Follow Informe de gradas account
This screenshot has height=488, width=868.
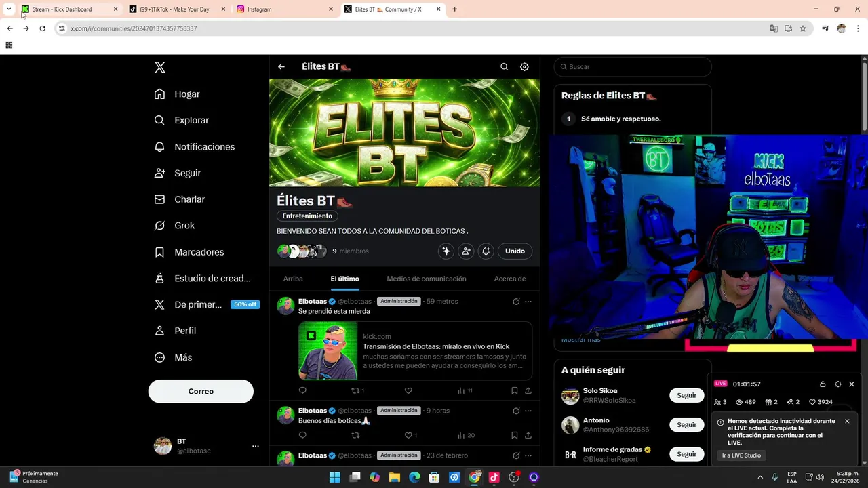(686, 454)
